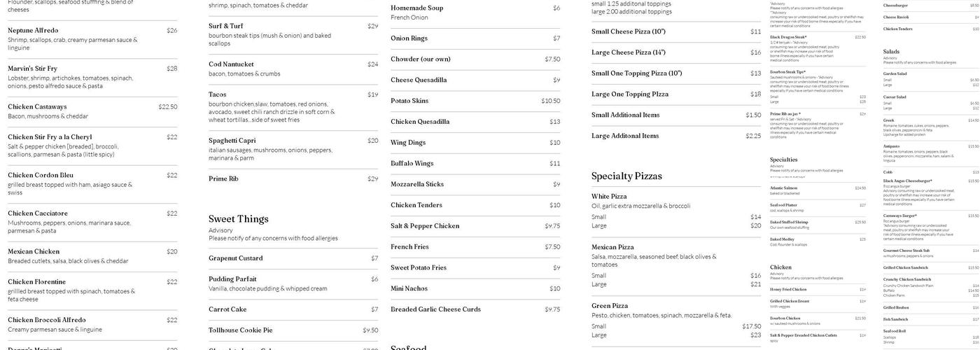This screenshot has width=980, height=350.
Task: Click the Neptune Alfredo menu item
Action: point(33,31)
